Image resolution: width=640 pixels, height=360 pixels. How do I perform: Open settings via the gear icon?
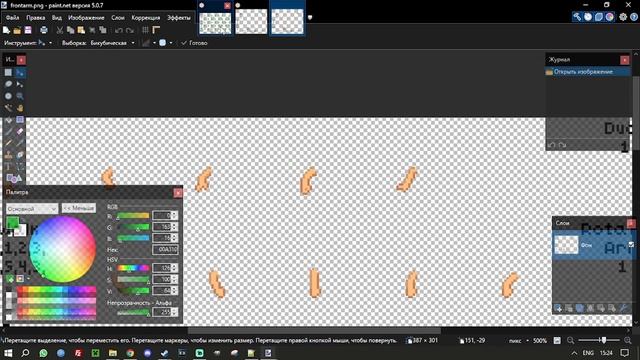point(623,17)
